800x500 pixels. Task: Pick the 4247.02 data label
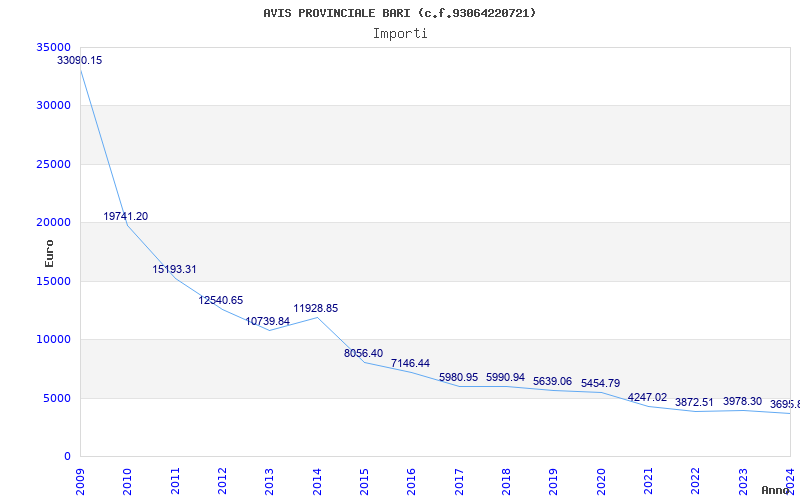pos(647,397)
